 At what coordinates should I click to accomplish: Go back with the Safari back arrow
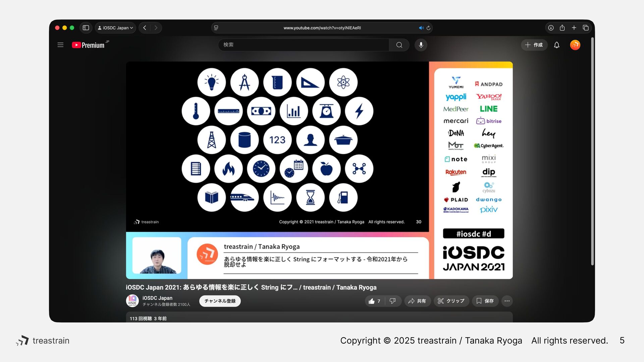pos(145,28)
